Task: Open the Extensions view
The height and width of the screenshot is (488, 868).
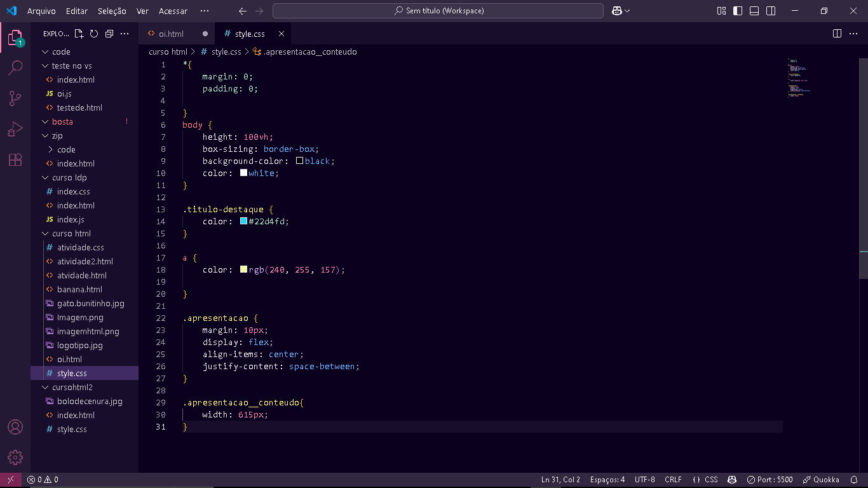Action: coord(15,159)
